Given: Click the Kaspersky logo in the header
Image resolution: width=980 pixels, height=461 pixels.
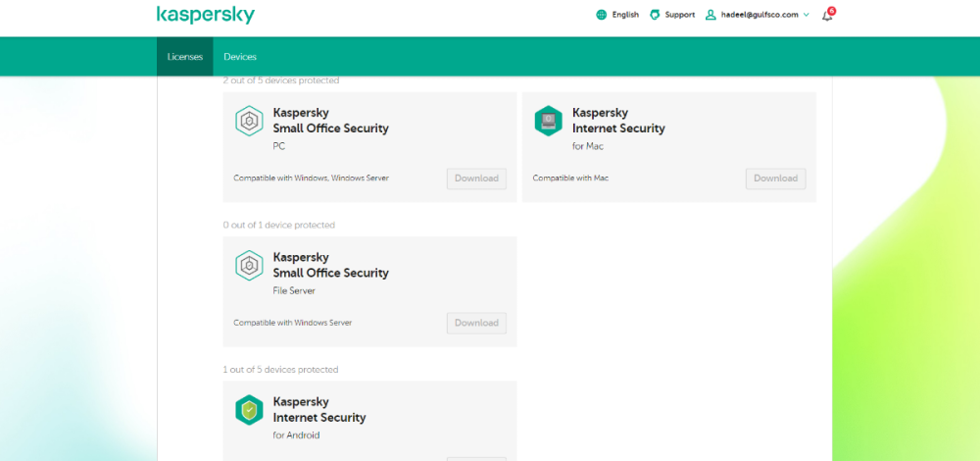Looking at the screenshot, I should pyautogui.click(x=206, y=15).
